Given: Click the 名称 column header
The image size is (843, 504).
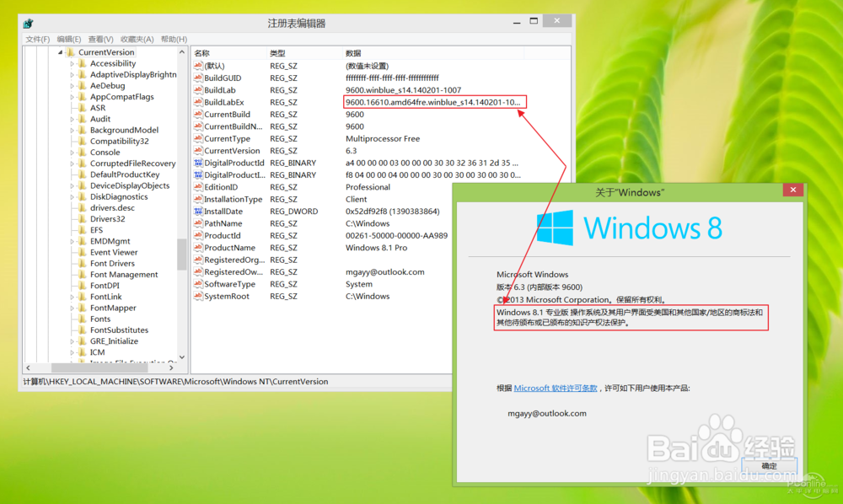Looking at the screenshot, I should [229, 53].
